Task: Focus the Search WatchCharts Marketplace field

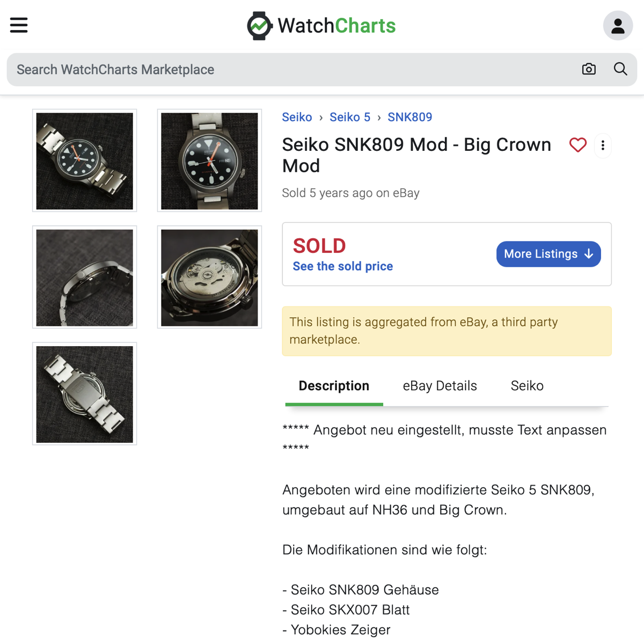Action: tap(290, 70)
